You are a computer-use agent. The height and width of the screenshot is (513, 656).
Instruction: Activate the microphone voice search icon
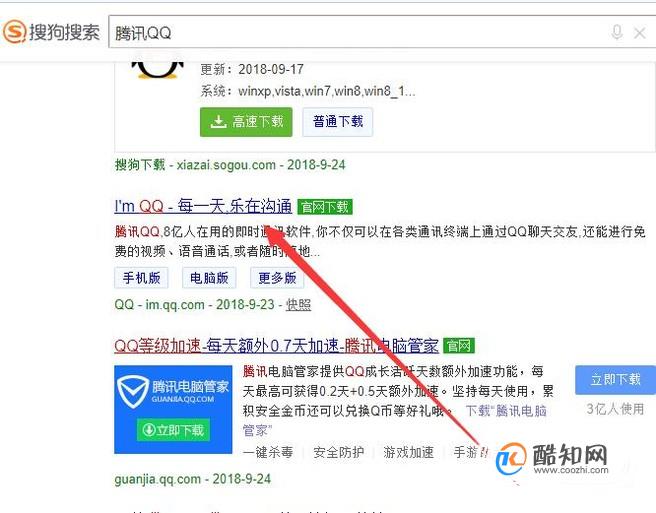[x=617, y=32]
